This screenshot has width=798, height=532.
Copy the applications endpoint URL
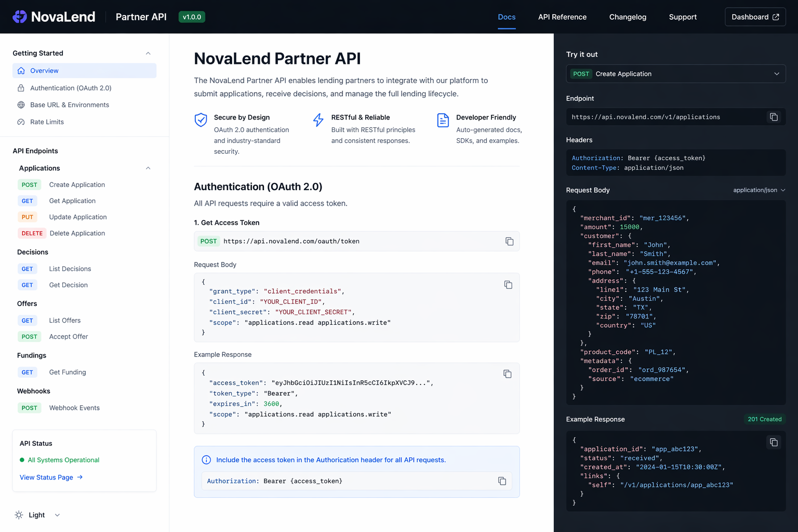(x=774, y=117)
